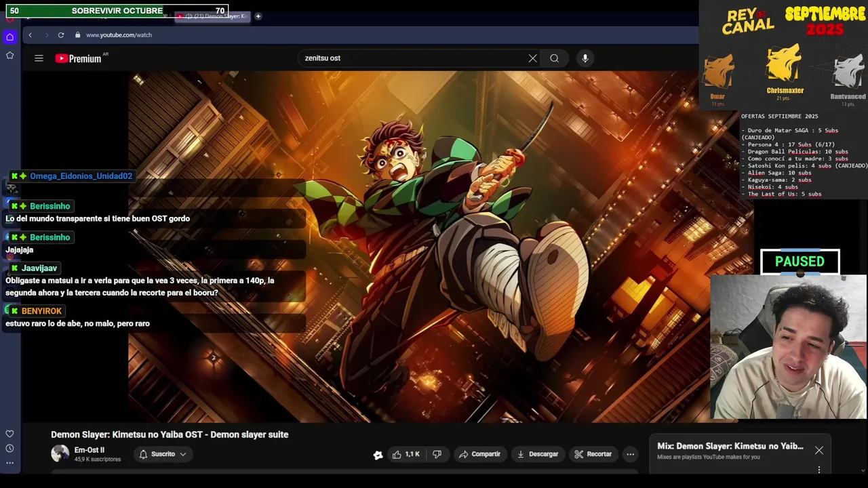The width and height of the screenshot is (868, 488).
Task: Go back with browser back arrow
Action: [x=30, y=35]
